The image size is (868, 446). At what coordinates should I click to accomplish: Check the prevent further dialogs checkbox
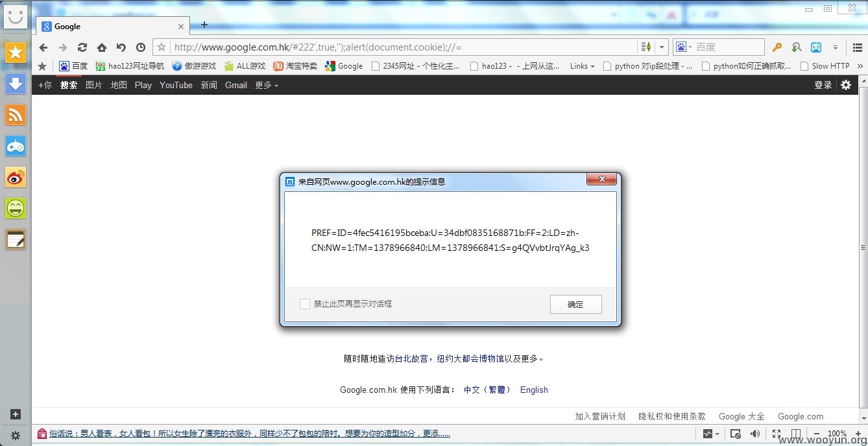pyautogui.click(x=304, y=304)
